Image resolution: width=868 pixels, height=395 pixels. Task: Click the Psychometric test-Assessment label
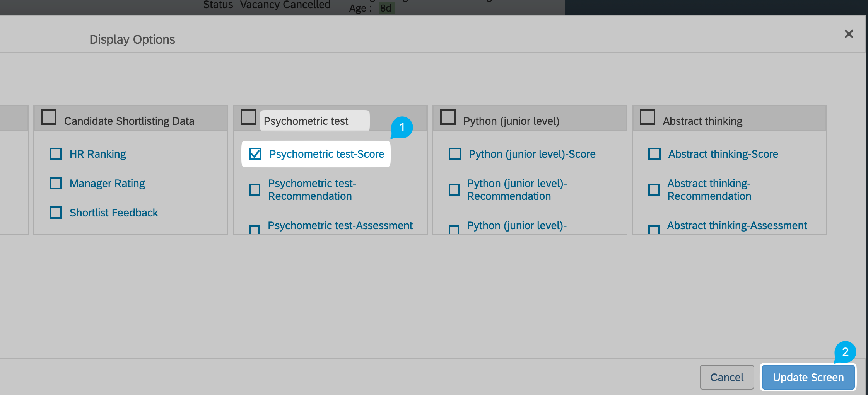(340, 225)
